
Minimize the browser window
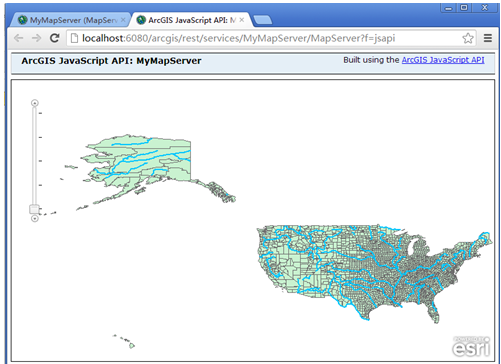[449, 8]
